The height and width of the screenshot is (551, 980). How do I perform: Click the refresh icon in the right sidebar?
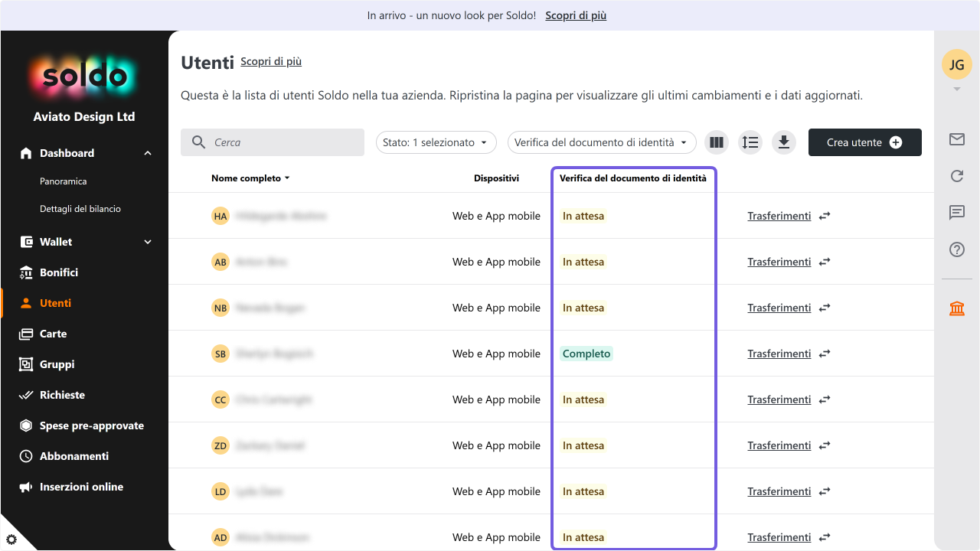(x=957, y=176)
